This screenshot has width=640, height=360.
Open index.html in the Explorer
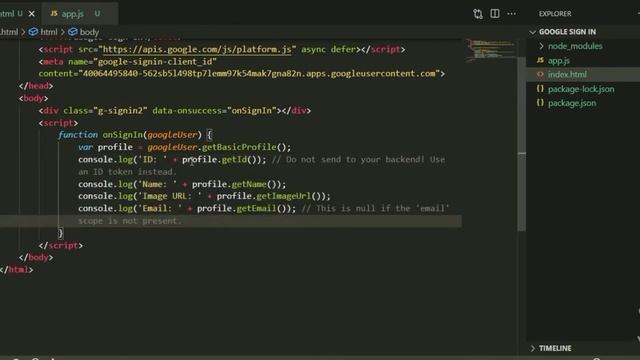567,74
